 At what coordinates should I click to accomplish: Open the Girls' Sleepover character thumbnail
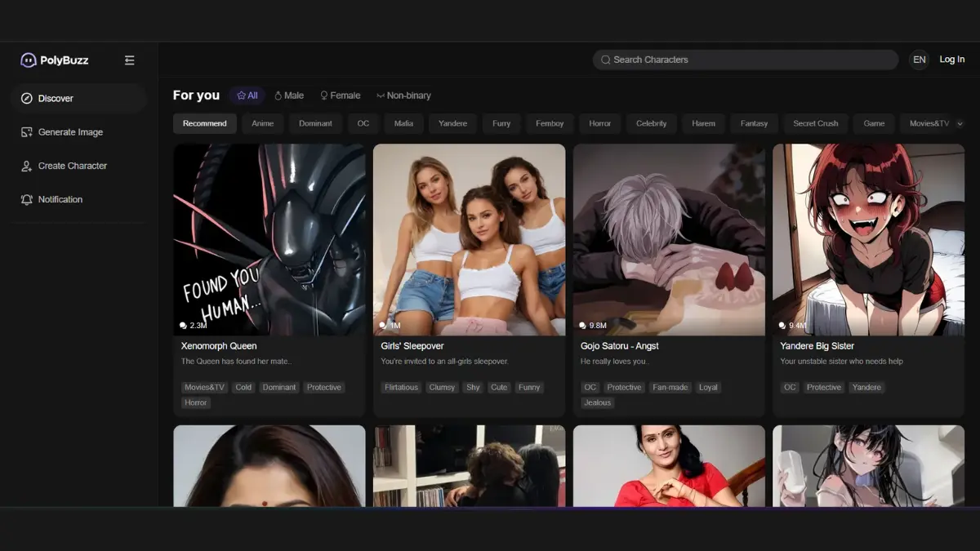tap(469, 239)
